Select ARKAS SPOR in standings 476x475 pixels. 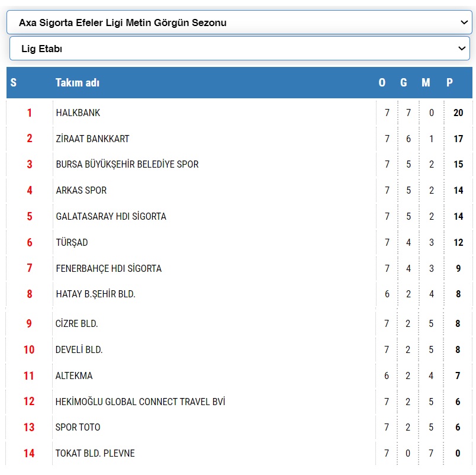81,191
